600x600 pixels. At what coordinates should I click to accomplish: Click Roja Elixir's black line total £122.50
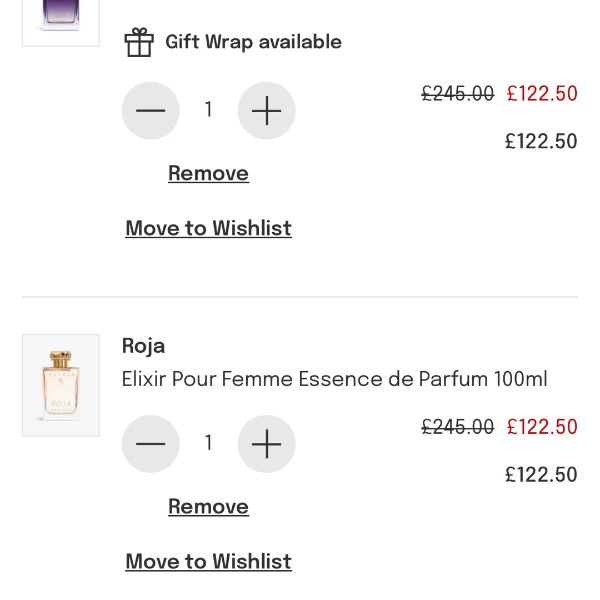(541, 475)
